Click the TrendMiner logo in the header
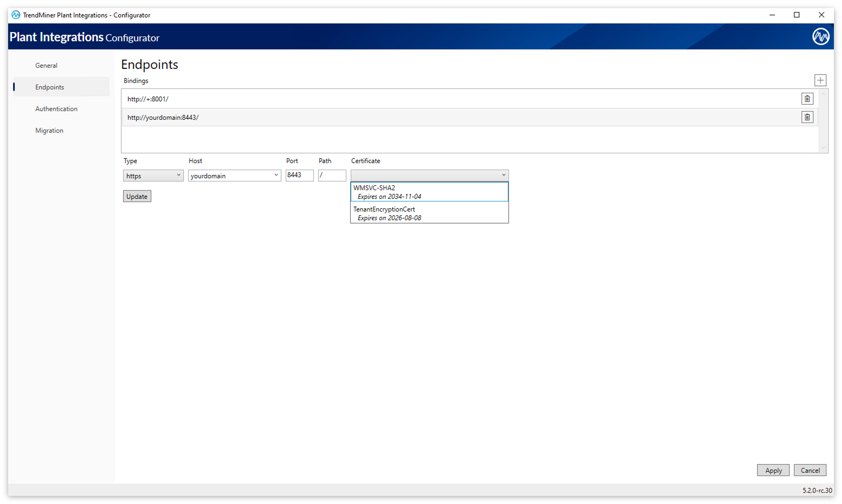The height and width of the screenshot is (504, 842). click(x=821, y=36)
